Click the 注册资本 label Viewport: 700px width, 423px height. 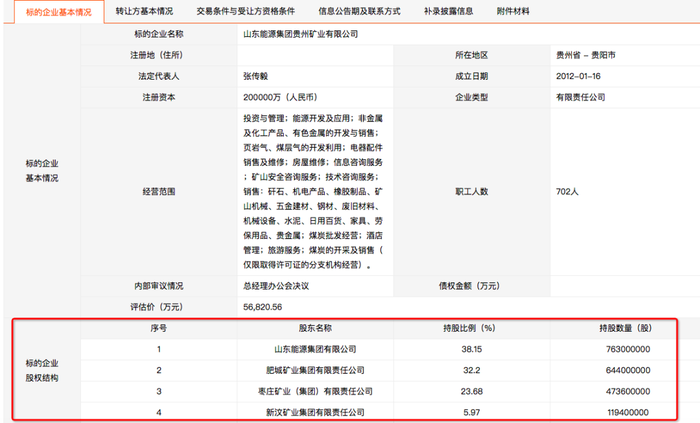pyautogui.click(x=159, y=97)
